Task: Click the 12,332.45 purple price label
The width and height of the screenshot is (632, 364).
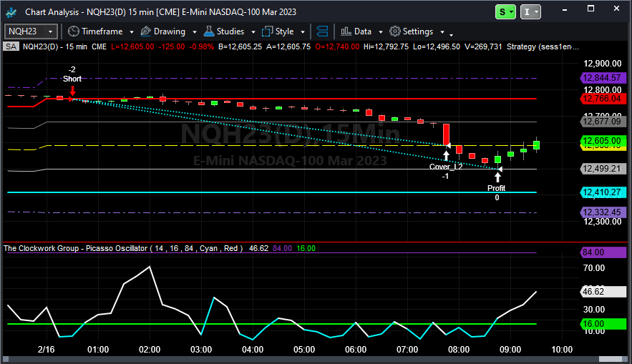Action: pos(603,212)
